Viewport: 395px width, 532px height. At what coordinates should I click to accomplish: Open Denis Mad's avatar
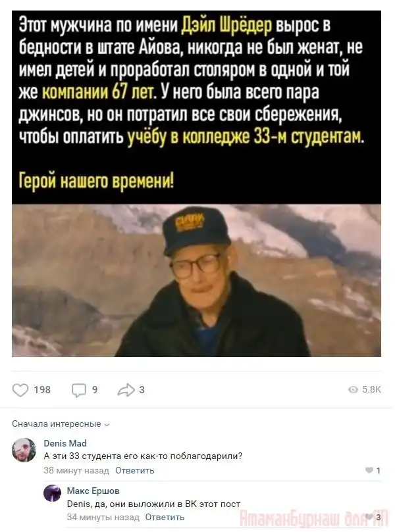click(x=24, y=450)
